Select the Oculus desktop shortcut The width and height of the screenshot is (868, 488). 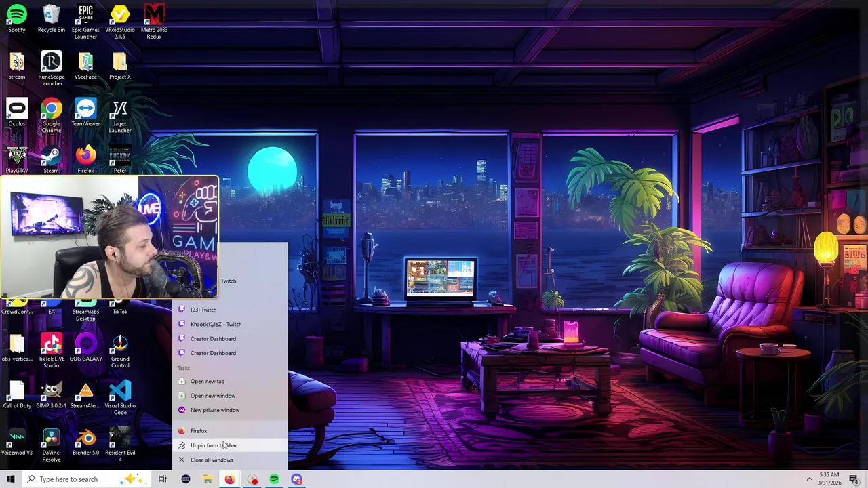17,113
